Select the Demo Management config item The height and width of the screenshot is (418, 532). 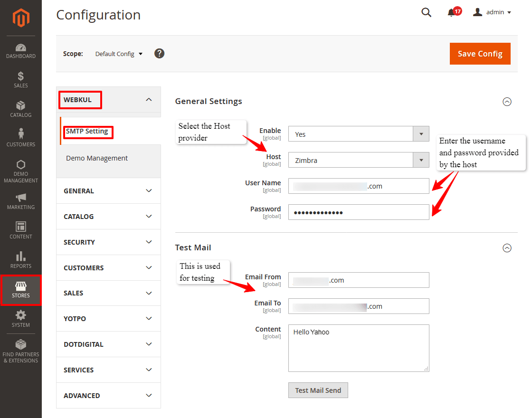tap(97, 158)
